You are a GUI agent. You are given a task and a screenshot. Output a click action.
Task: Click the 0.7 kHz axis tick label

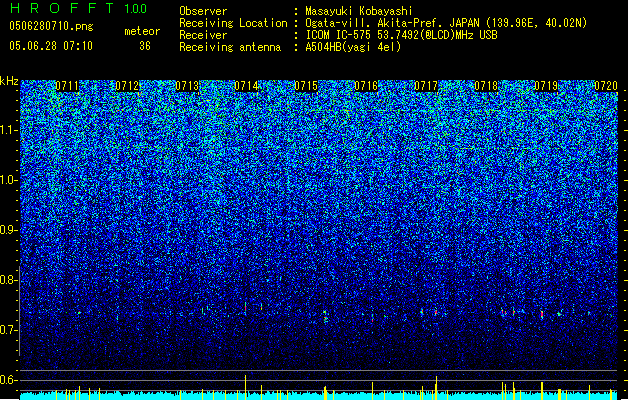point(8,330)
